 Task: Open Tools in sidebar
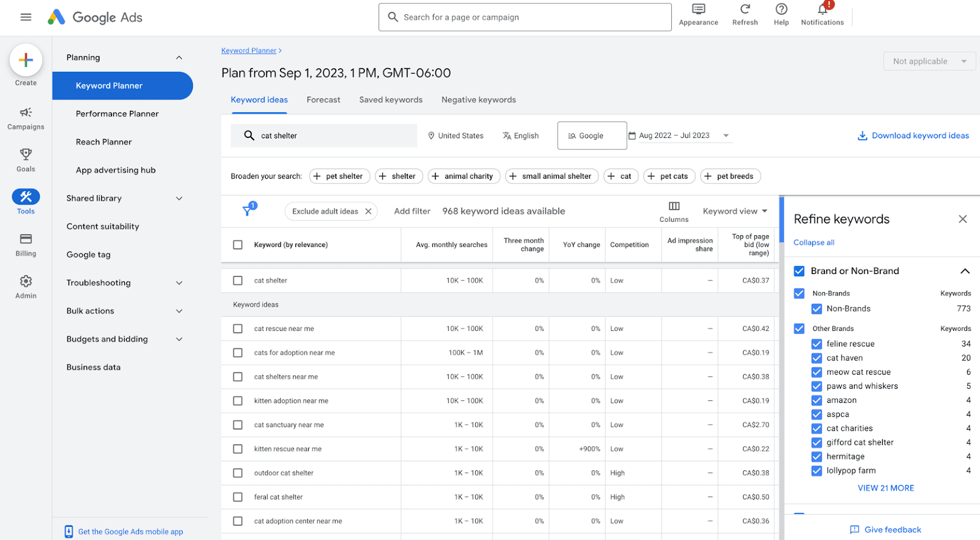26,202
